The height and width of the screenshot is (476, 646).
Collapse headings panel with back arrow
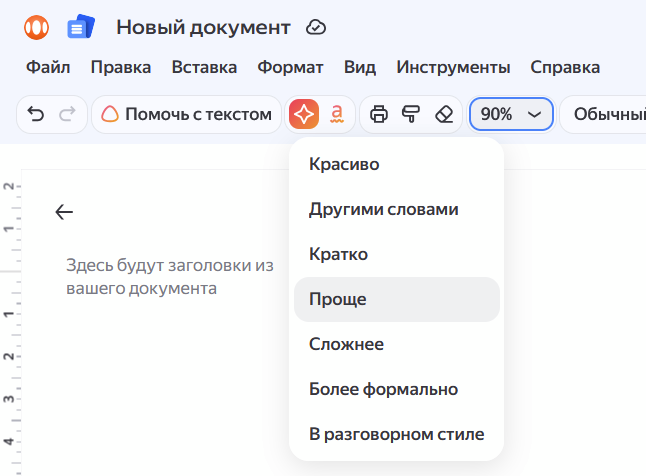(64, 212)
